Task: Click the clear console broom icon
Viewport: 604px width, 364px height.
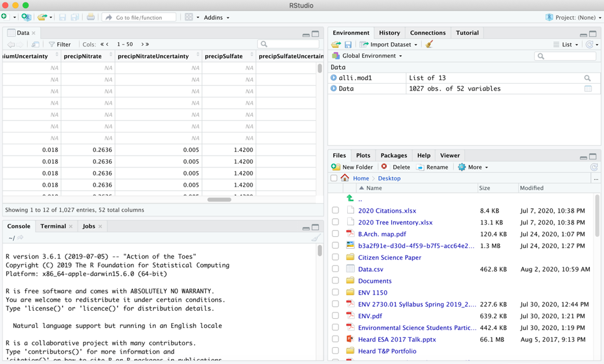Action: [x=316, y=238]
